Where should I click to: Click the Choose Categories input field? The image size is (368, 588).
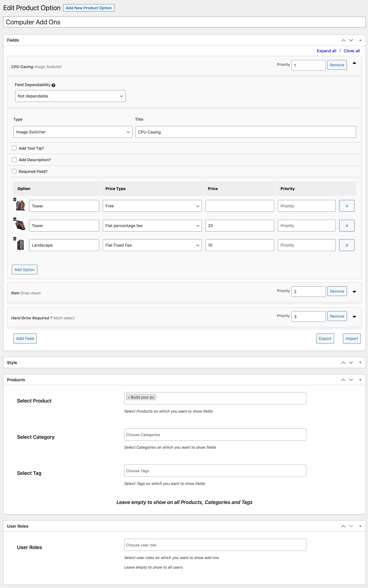[x=215, y=435]
